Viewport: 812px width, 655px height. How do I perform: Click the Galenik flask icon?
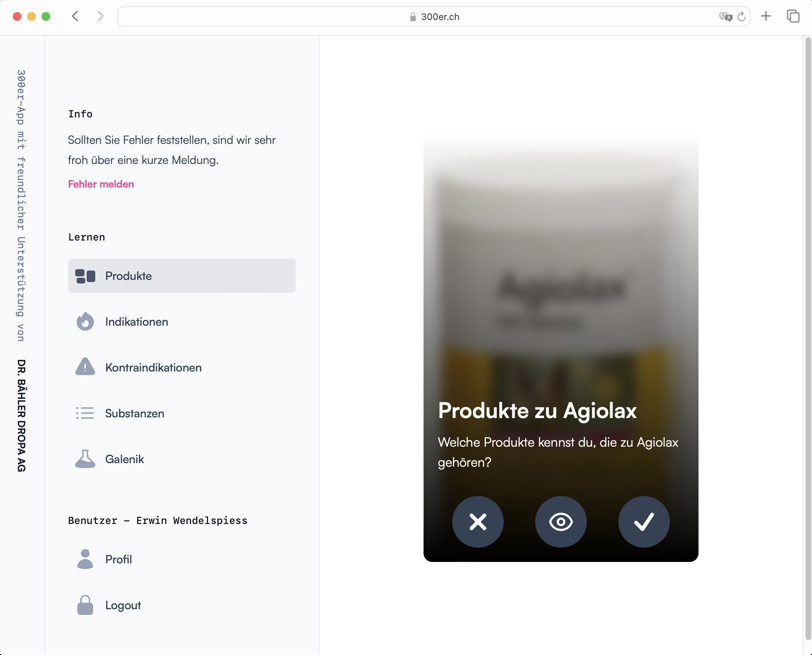tap(85, 459)
